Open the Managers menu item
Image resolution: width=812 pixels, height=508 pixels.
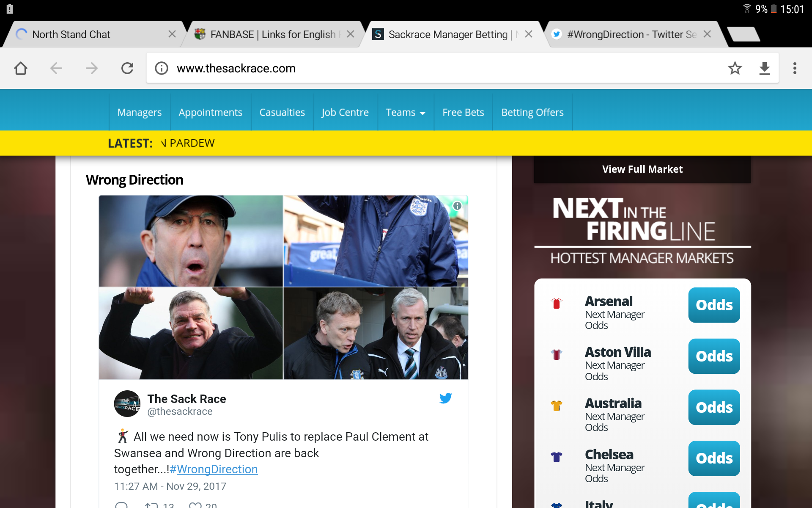[140, 112]
